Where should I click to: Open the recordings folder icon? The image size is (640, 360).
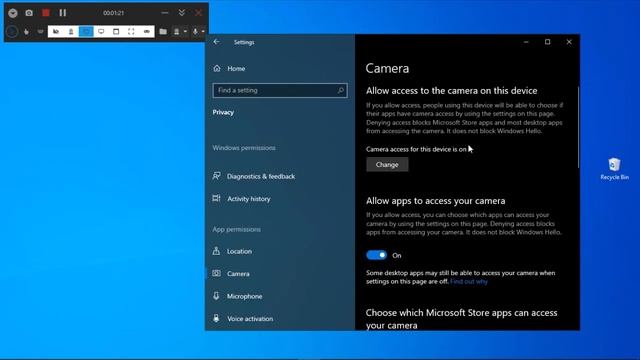coord(163,31)
